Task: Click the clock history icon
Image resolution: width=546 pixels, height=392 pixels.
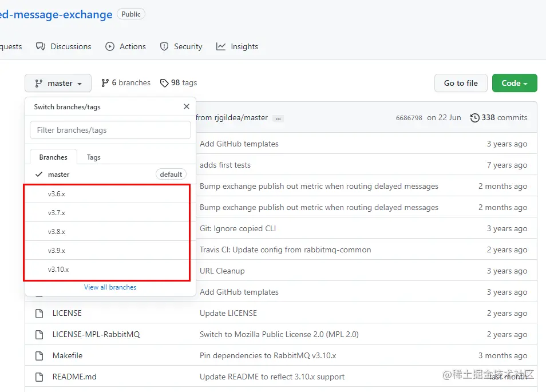Action: click(475, 118)
